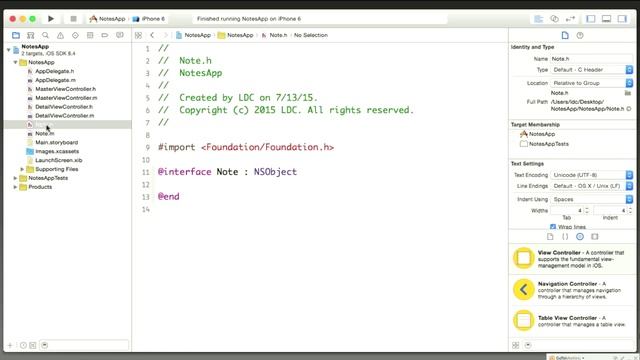Collapse the NotesApp project root

pos(9,50)
